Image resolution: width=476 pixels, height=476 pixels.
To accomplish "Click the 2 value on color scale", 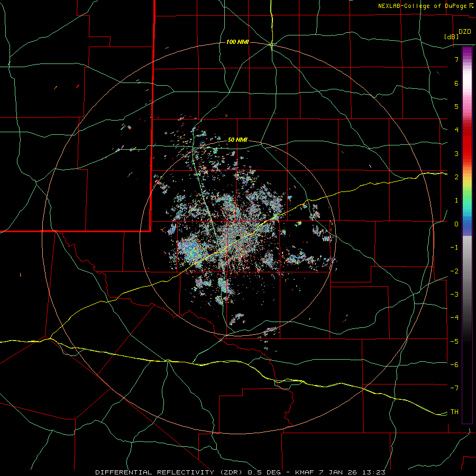I will [x=456, y=177].
